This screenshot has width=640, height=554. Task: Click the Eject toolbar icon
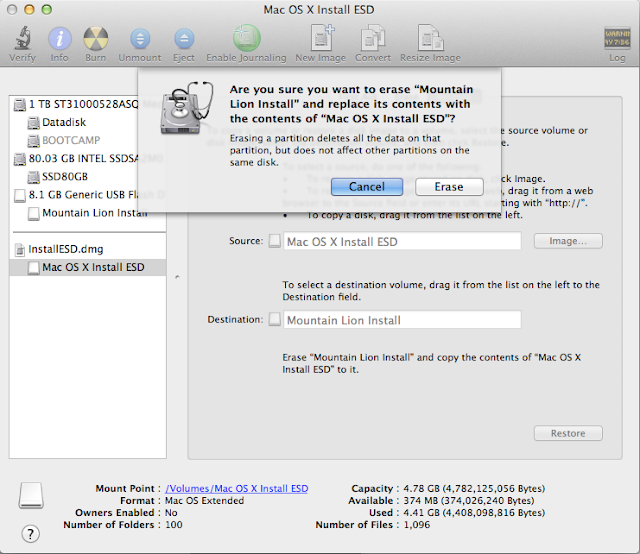coord(184,39)
